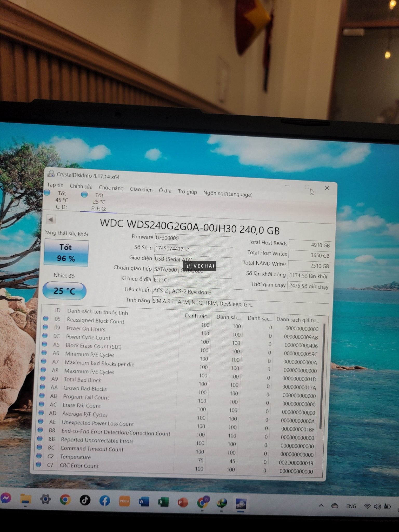Click the status dot of Temperature row
399x532 pixels.
click(39, 456)
